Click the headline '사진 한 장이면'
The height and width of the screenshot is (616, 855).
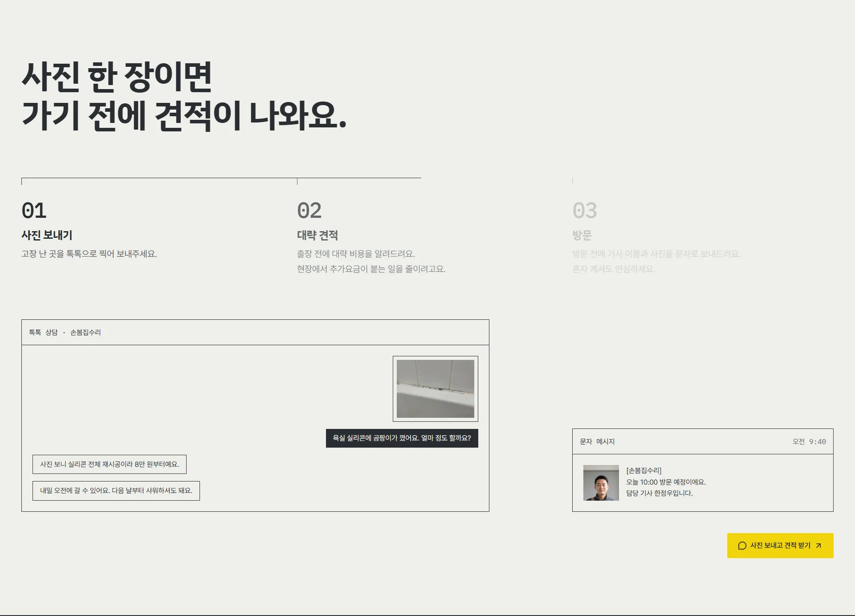[117, 77]
